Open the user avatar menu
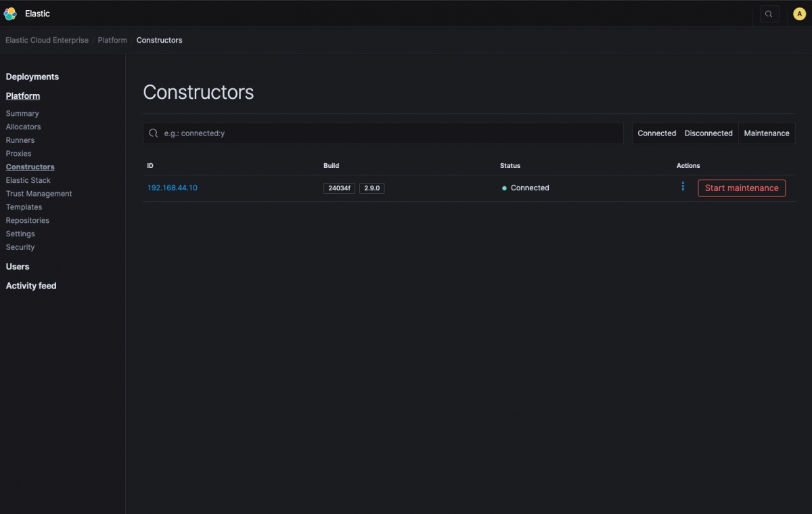This screenshot has width=812, height=514. coord(799,14)
